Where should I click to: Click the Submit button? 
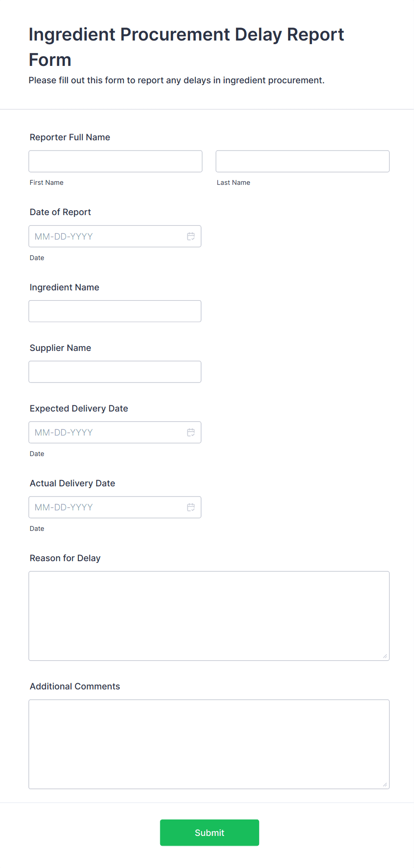tap(209, 832)
